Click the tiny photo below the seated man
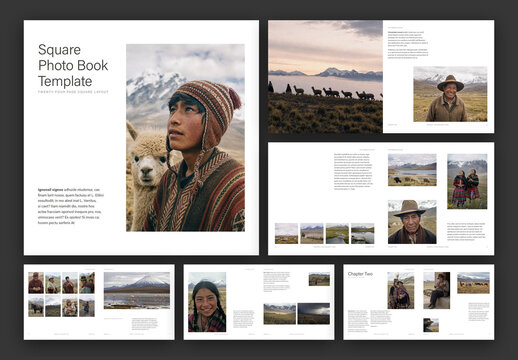Image resolution: width=518 pixels, height=360 pixels. pyautogui.click(x=431, y=325)
